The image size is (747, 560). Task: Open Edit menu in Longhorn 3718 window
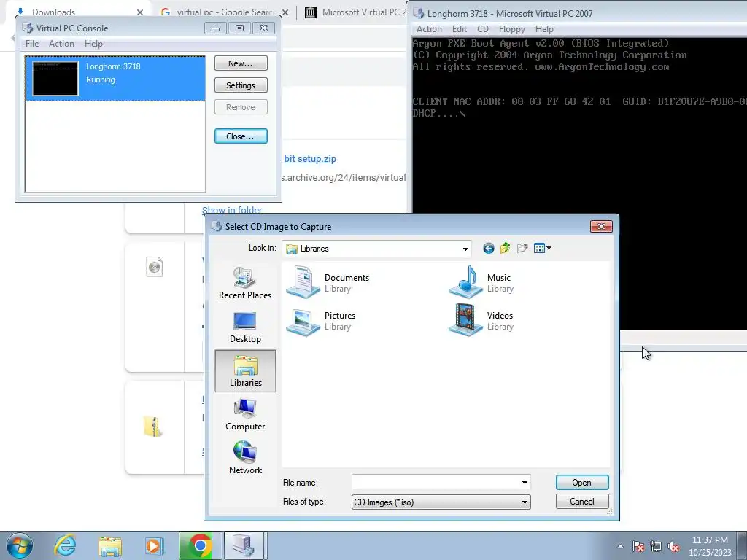coord(460,29)
